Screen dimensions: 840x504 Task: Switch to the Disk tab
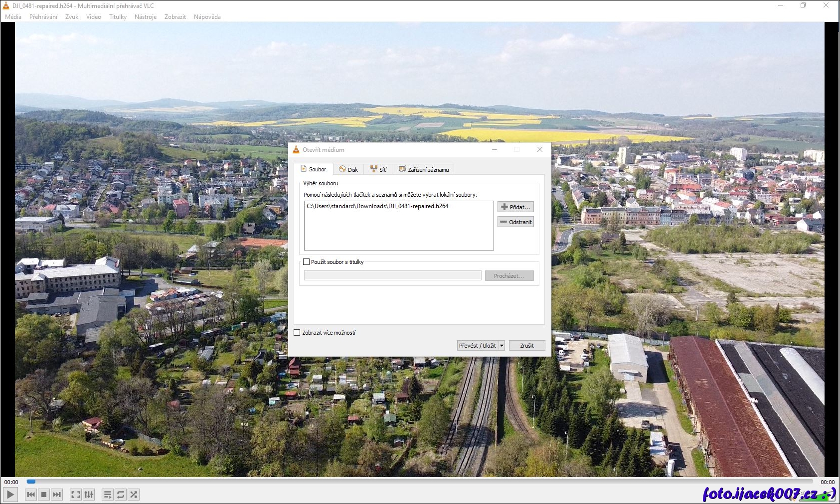[348, 170]
